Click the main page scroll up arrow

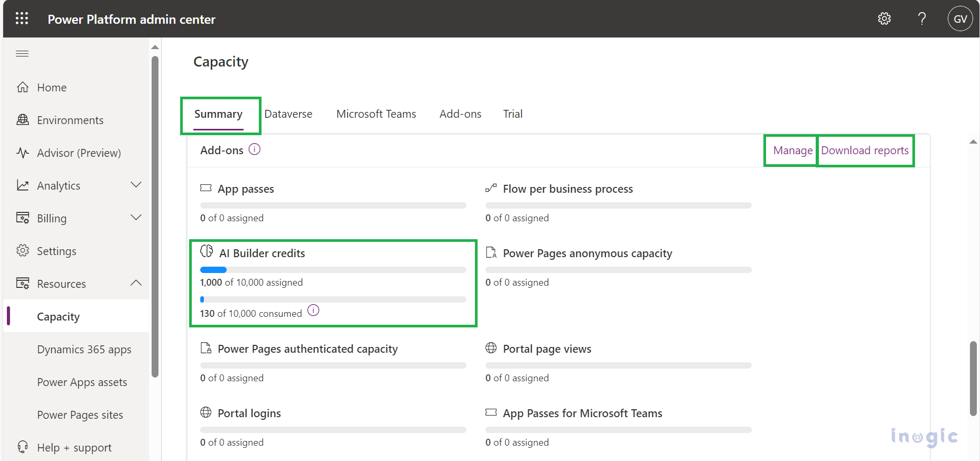point(973,142)
